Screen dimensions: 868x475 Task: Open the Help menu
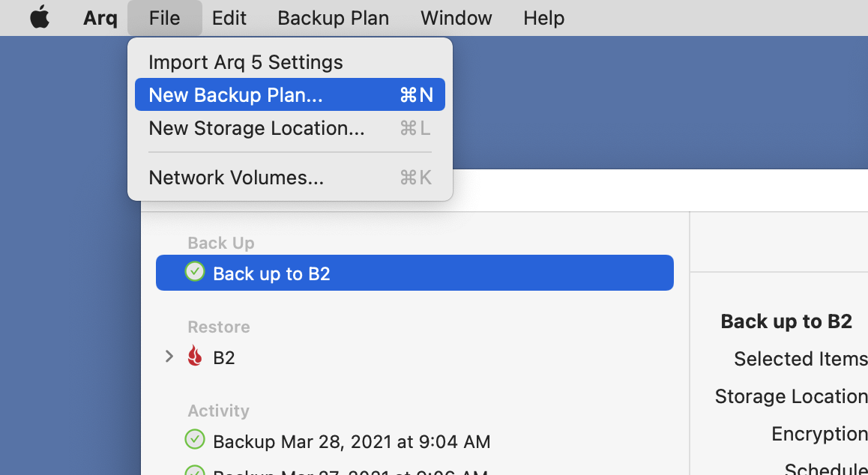coord(543,18)
